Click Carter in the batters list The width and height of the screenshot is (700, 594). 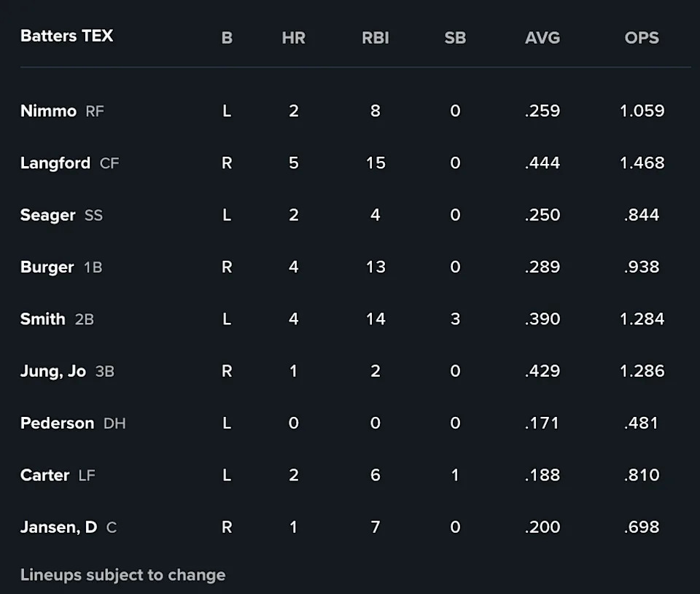tap(44, 475)
